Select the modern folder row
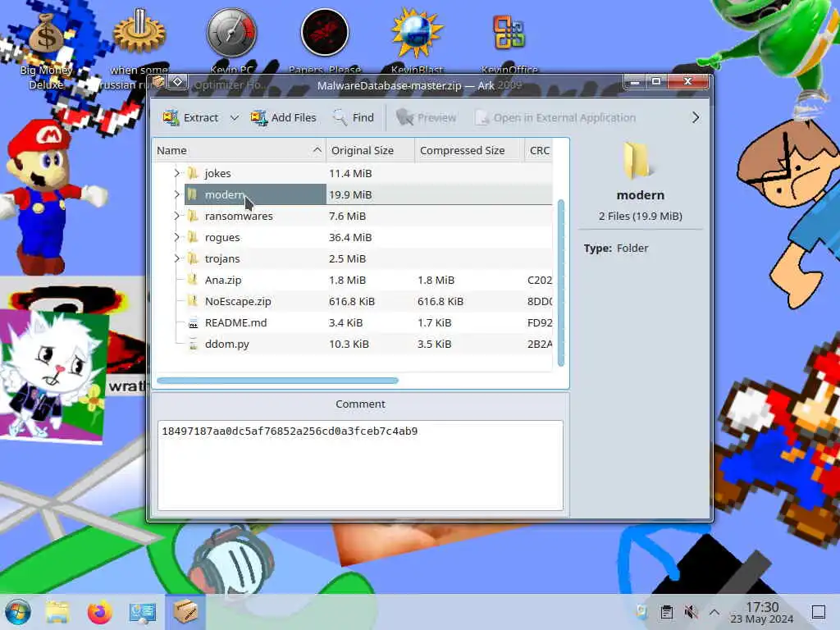This screenshot has height=630, width=840. [x=368, y=194]
